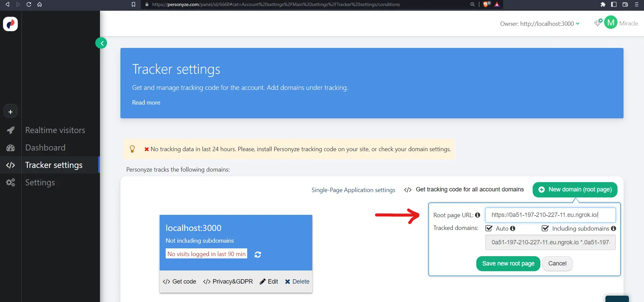
Task: Open Realtime visitors rocket icon
Action: (11, 130)
